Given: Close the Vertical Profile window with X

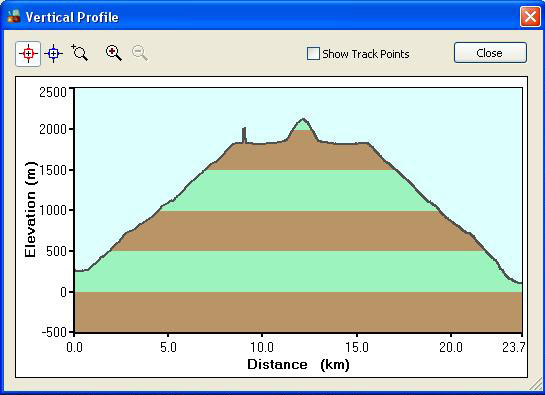Looking at the screenshot, I should point(530,16).
